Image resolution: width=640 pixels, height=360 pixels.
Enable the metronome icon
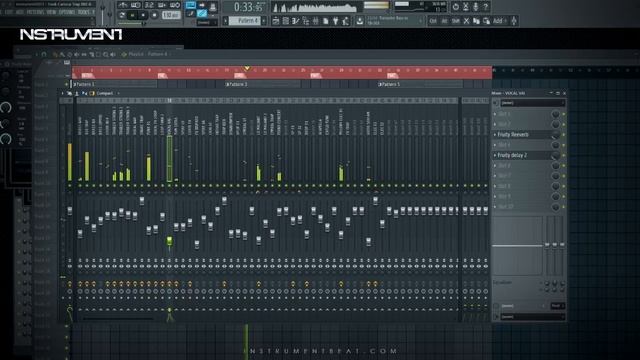(x=122, y=5)
